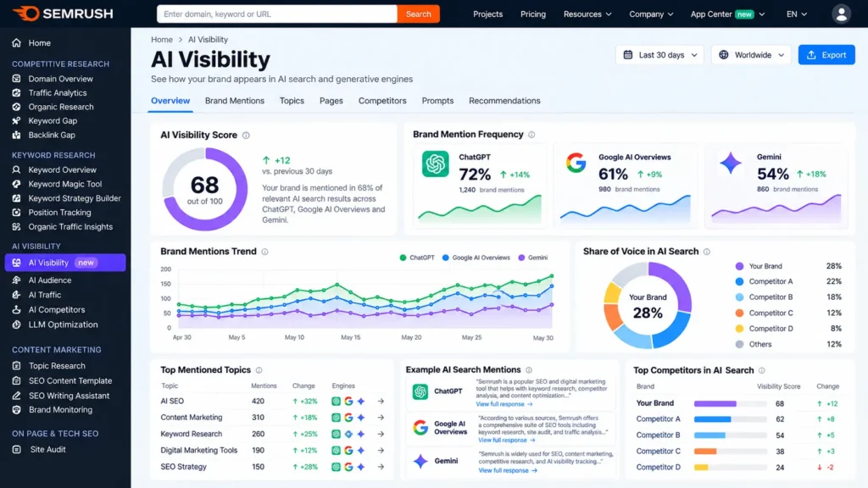Click the Brand Mentions Trend info icon
Viewport: 868px width, 488px height.
tap(264, 252)
